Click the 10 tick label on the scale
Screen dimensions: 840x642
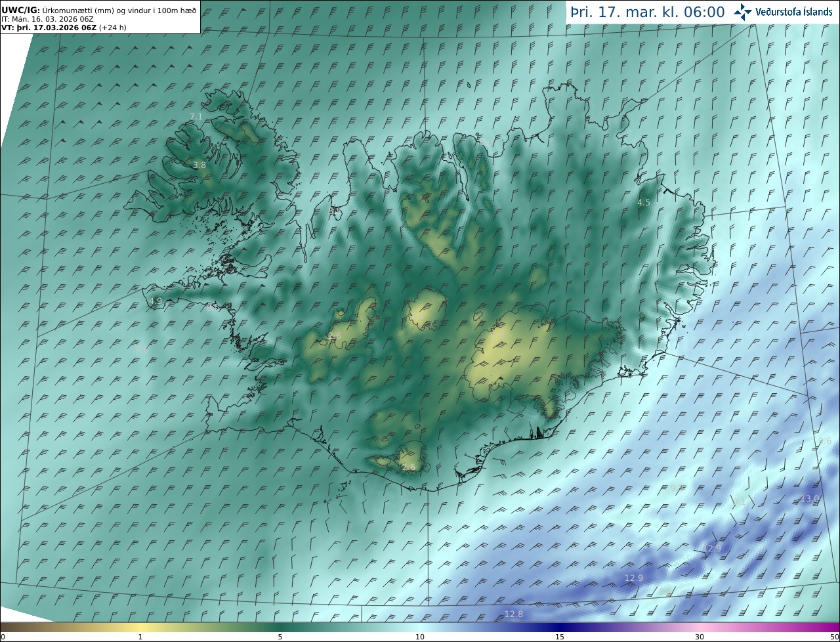(420, 637)
